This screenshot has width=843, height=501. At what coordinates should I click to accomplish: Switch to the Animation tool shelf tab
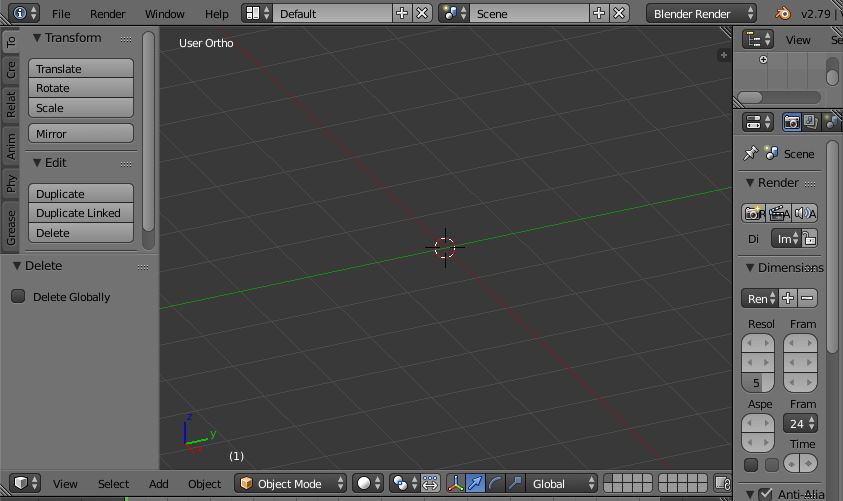point(11,146)
